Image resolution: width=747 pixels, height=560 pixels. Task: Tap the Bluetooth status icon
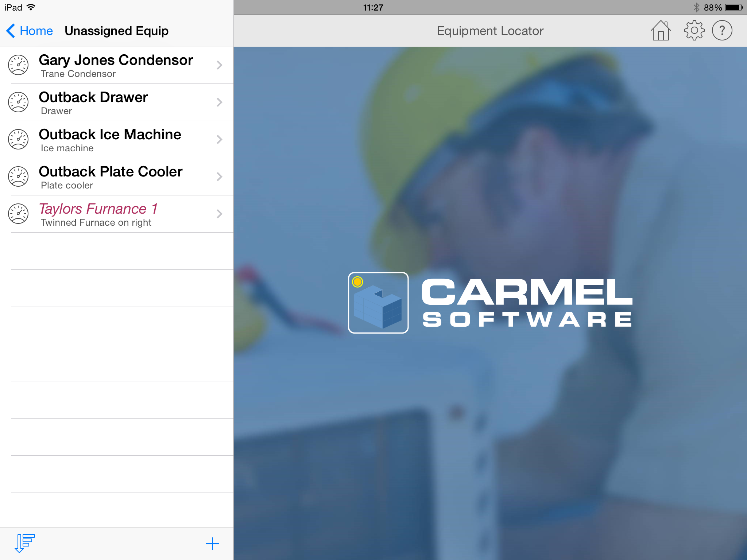[x=696, y=8]
